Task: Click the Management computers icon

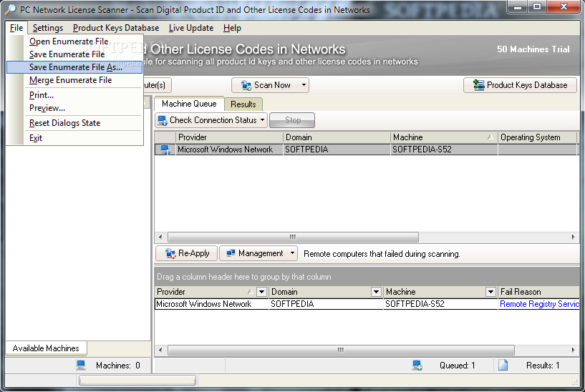Action: [x=231, y=253]
